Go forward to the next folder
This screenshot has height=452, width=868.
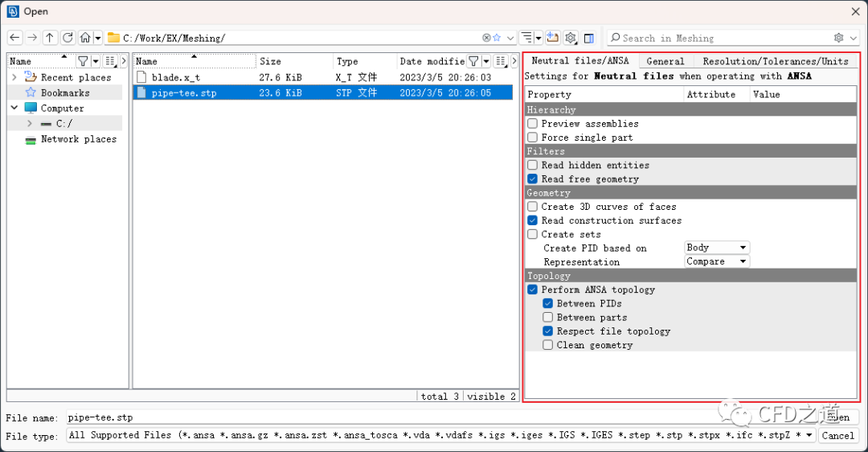tap(32, 38)
